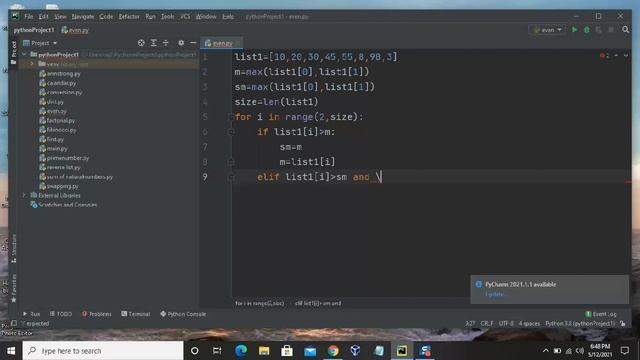Toggle the Favorites side panel tab
Image resolution: width=640 pixels, height=360 pixels.
coord(14,288)
